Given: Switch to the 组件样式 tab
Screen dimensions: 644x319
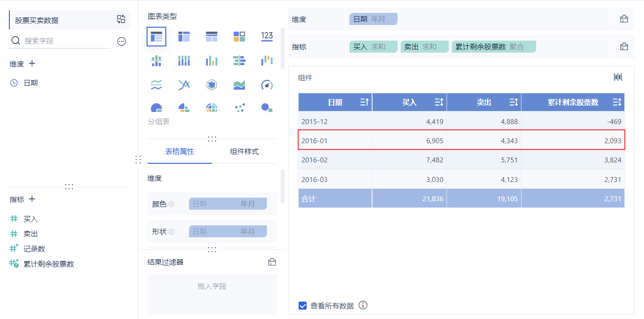Looking at the screenshot, I should (x=244, y=151).
